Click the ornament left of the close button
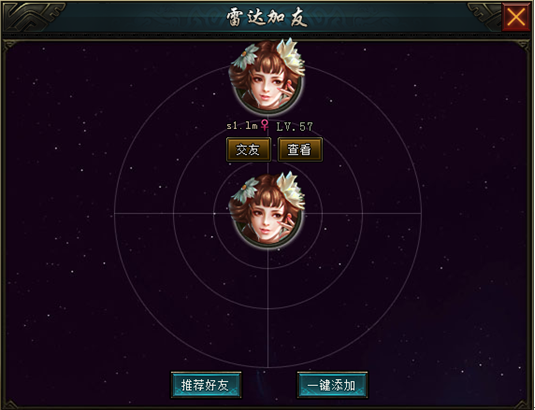Image resolution: width=535 pixels, height=410 pixels. [x=484, y=15]
